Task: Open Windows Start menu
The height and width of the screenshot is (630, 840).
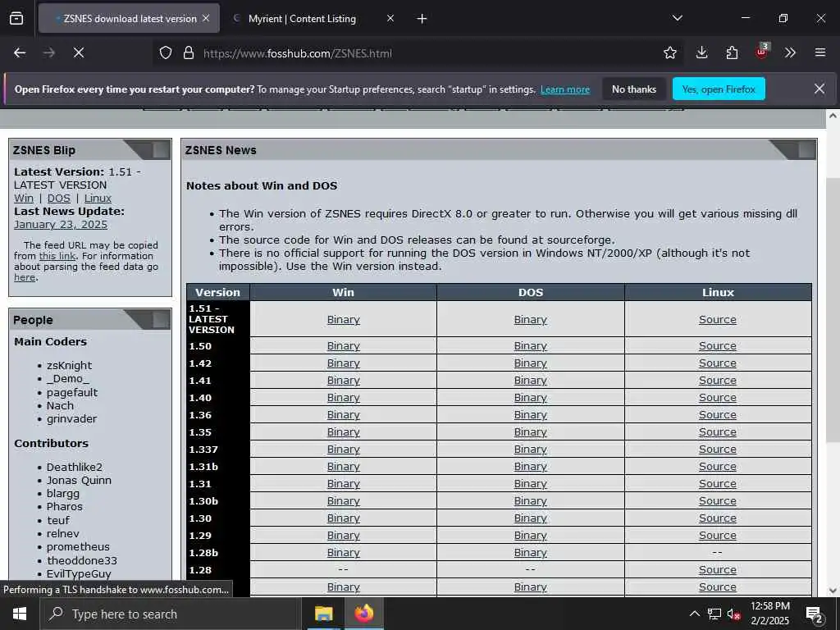Action: pos(20,614)
